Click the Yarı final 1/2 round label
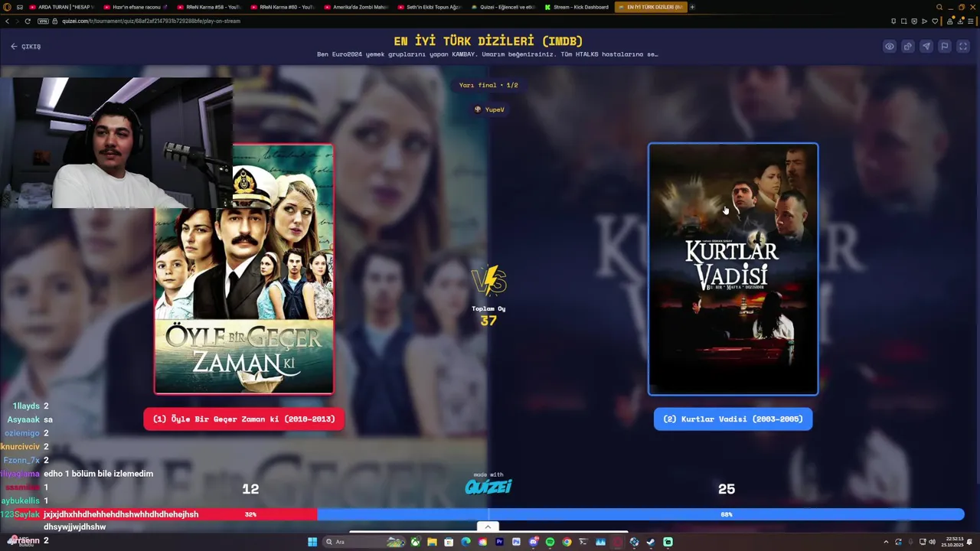Image resolution: width=980 pixels, height=551 pixels. [x=488, y=85]
